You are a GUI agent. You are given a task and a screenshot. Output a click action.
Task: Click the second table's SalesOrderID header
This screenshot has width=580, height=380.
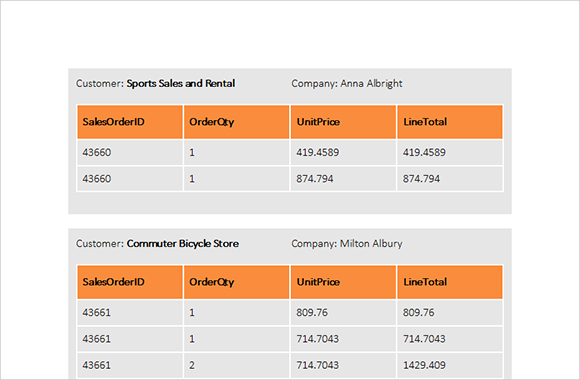click(130, 282)
